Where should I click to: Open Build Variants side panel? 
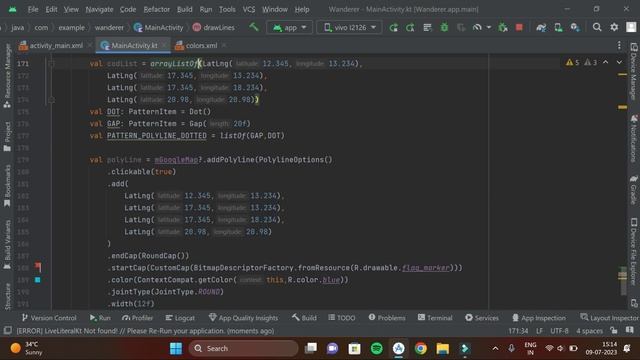(x=7, y=245)
